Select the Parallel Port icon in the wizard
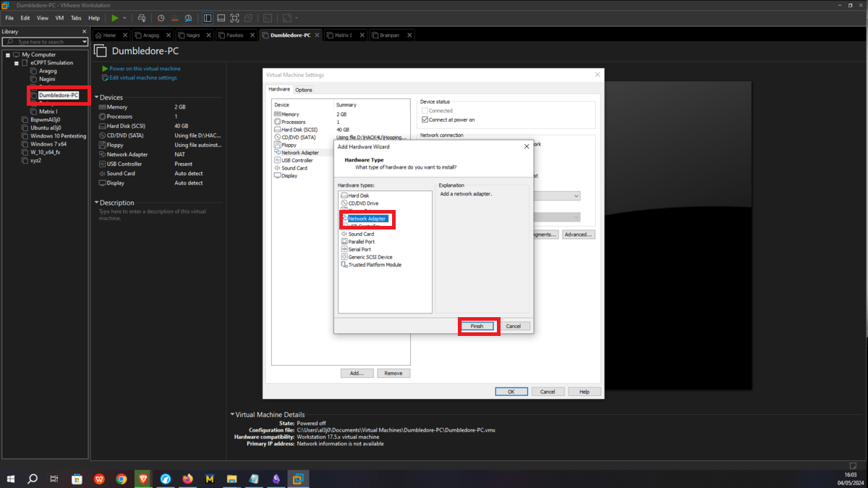The image size is (868, 488). point(344,242)
